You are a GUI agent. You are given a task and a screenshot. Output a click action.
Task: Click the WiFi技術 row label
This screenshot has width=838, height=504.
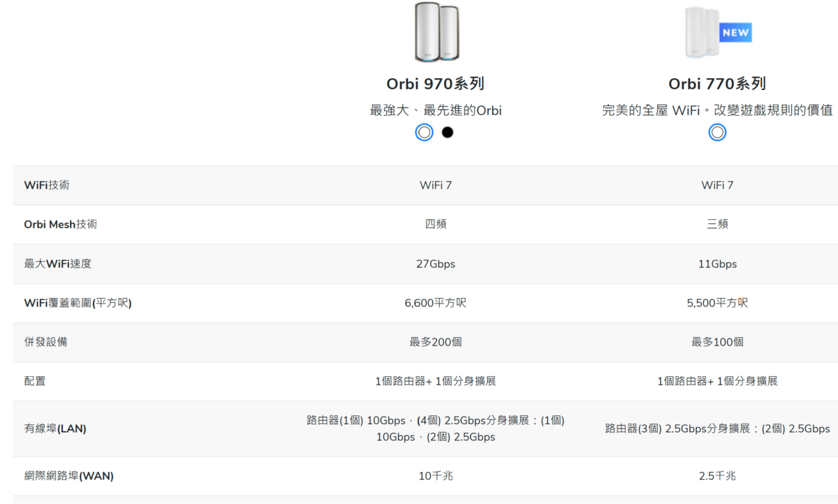[x=47, y=185]
